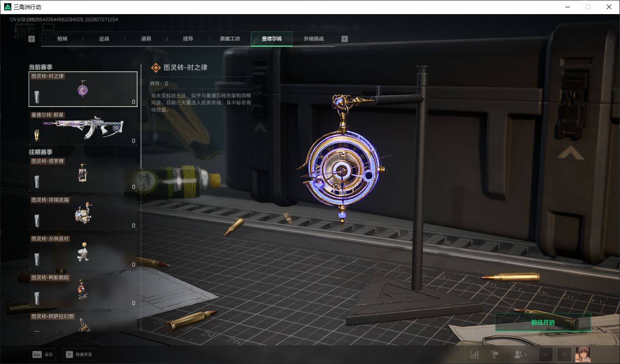Click the Q previous-tab key icon
This screenshot has height=364, width=620.
pyautogui.click(x=32, y=39)
